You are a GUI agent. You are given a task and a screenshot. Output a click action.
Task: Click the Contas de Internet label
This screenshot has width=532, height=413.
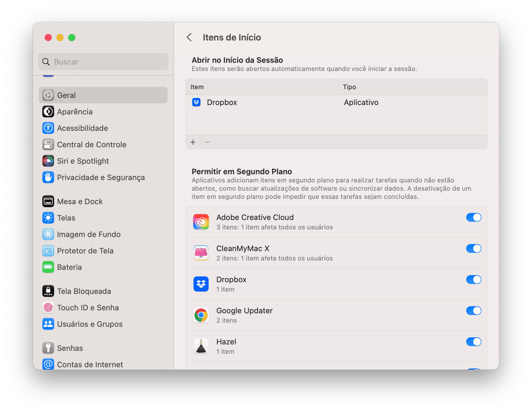pos(90,364)
